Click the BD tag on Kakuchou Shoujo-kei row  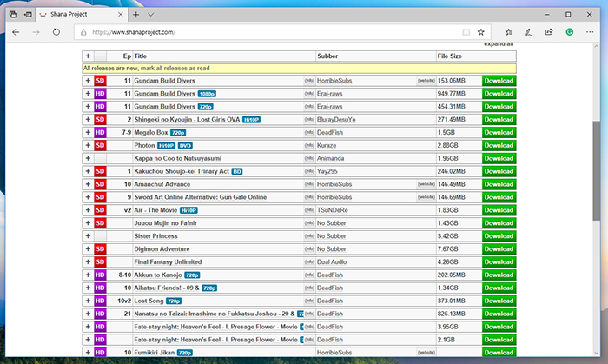pos(237,171)
